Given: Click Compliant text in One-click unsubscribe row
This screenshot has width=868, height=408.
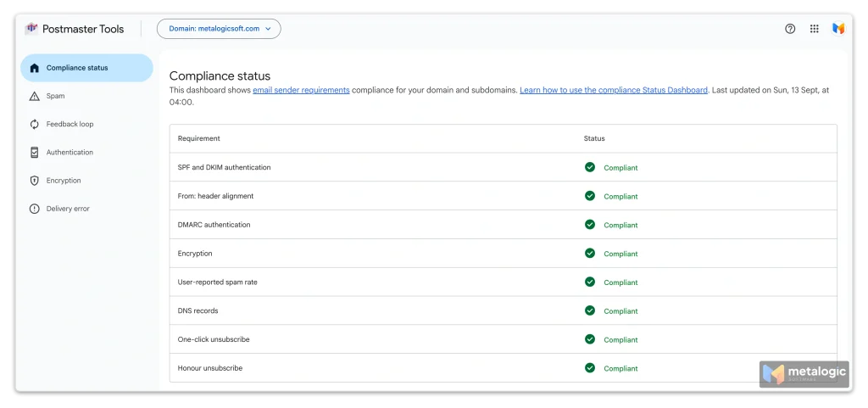Looking at the screenshot, I should tap(620, 340).
